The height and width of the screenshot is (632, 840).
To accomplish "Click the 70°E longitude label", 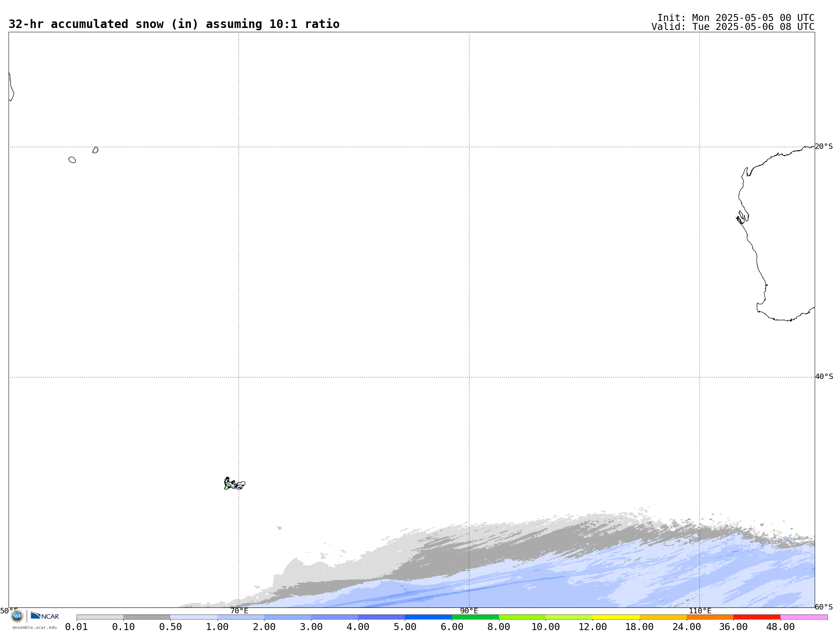I will pyautogui.click(x=239, y=611).
